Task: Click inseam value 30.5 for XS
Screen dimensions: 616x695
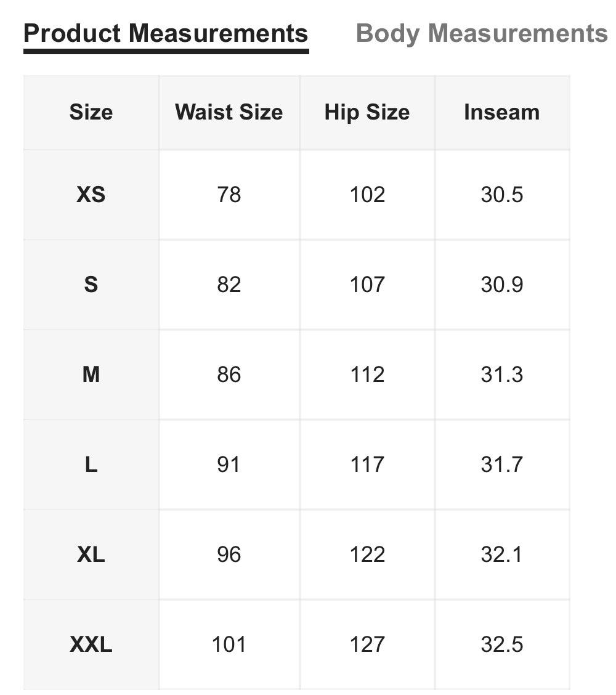Action: point(501,195)
